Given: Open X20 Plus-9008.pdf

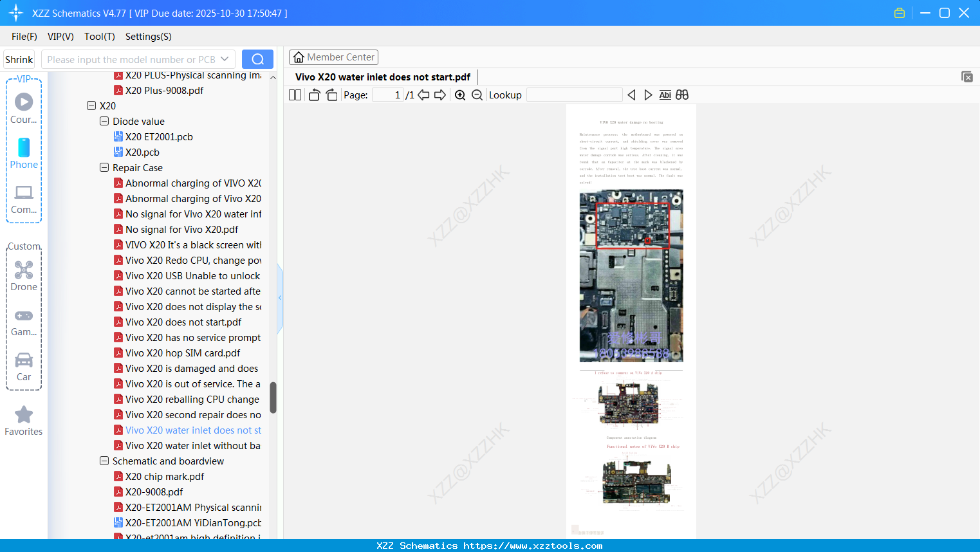Looking at the screenshot, I should tap(164, 91).
